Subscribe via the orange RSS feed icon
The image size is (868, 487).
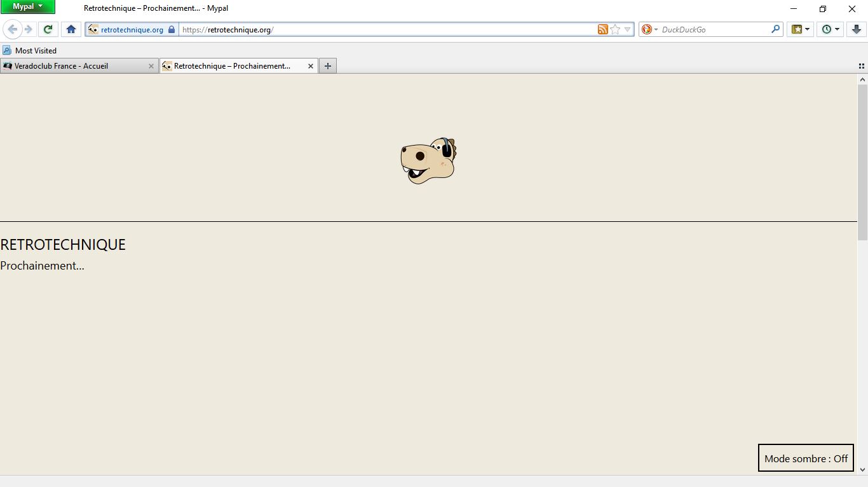click(x=602, y=29)
